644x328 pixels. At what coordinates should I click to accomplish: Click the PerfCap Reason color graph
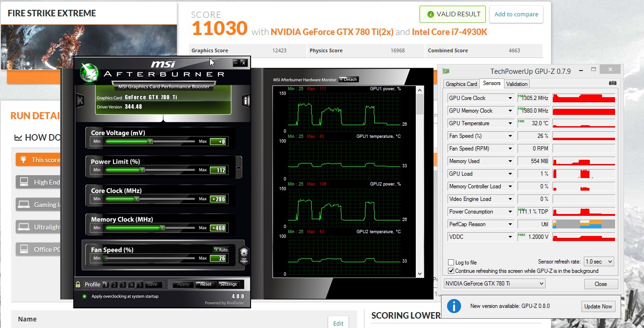coord(584,224)
